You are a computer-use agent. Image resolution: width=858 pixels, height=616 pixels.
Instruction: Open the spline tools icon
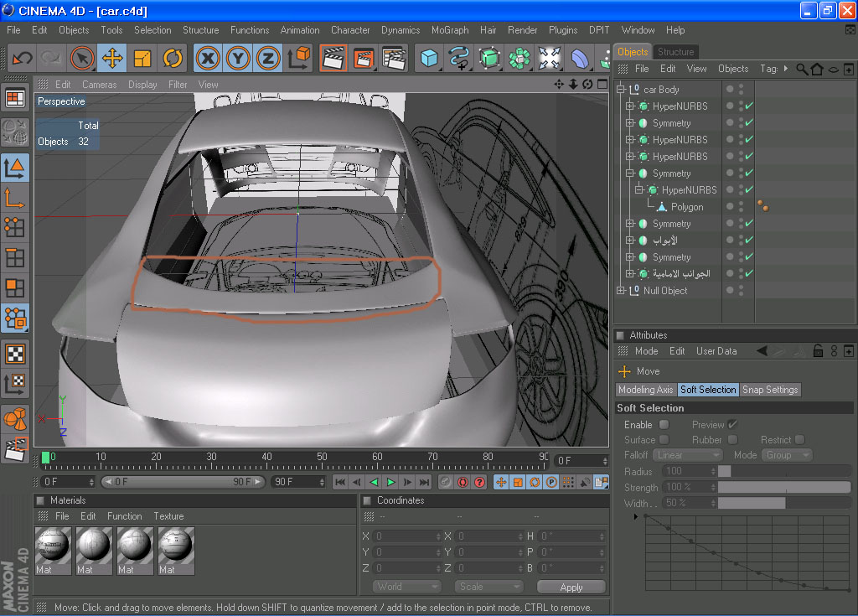coord(459,58)
